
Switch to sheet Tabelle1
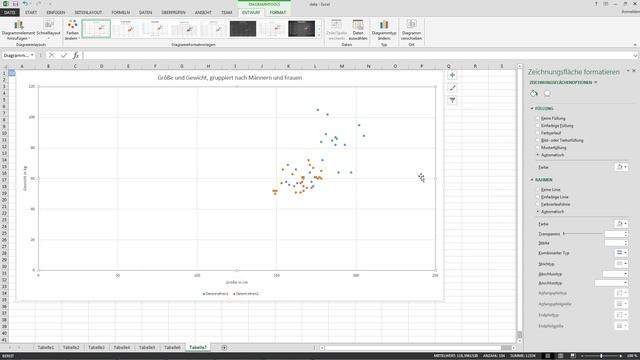click(x=46, y=347)
